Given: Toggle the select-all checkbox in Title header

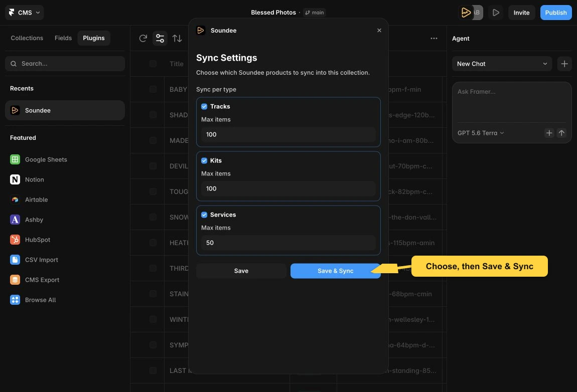Looking at the screenshot, I should 153,64.
